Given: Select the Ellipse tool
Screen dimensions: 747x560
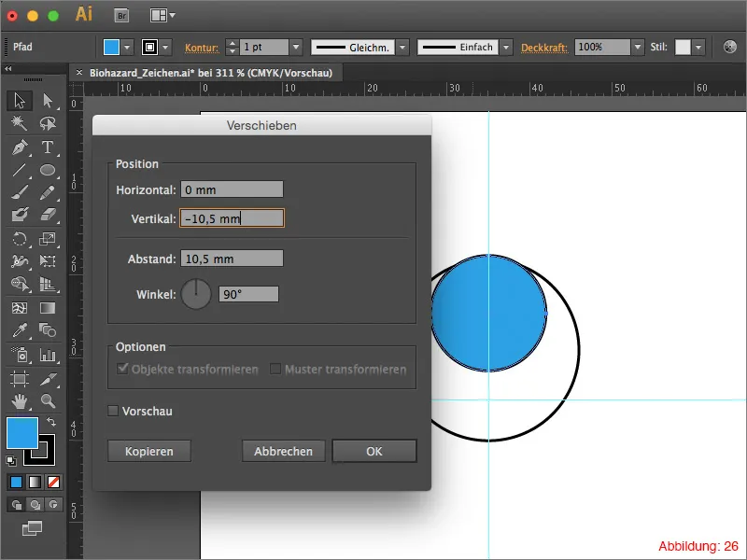Looking at the screenshot, I should [48, 170].
